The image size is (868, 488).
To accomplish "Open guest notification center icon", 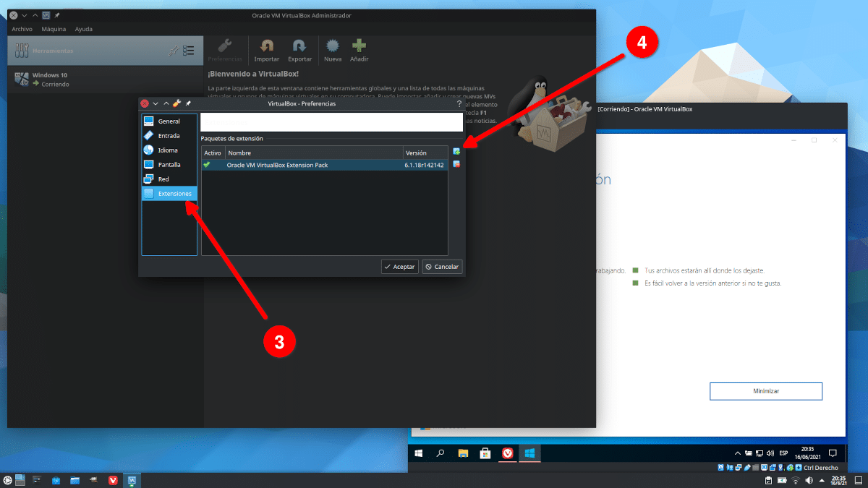I will tap(833, 453).
